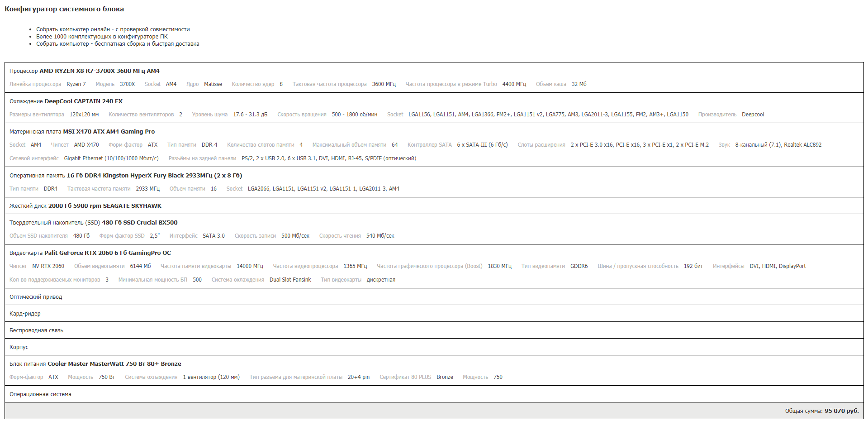
Task: Select the rotation speed "500 - 1800 об/мин"
Action: (355, 115)
